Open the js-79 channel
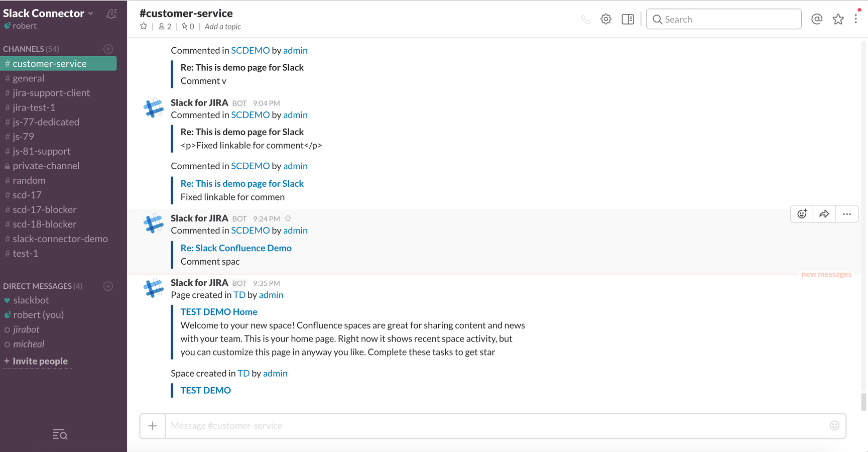The image size is (868, 452). [58, 136]
